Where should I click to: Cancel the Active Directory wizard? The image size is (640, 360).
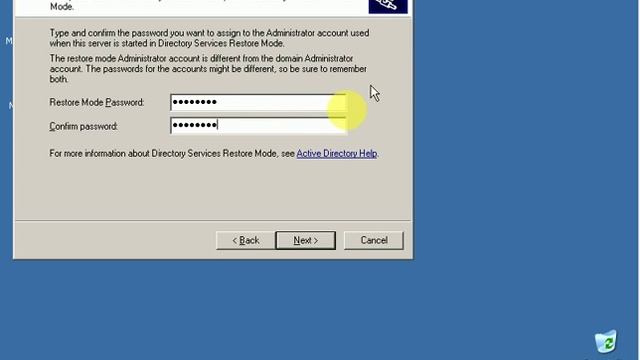(373, 240)
